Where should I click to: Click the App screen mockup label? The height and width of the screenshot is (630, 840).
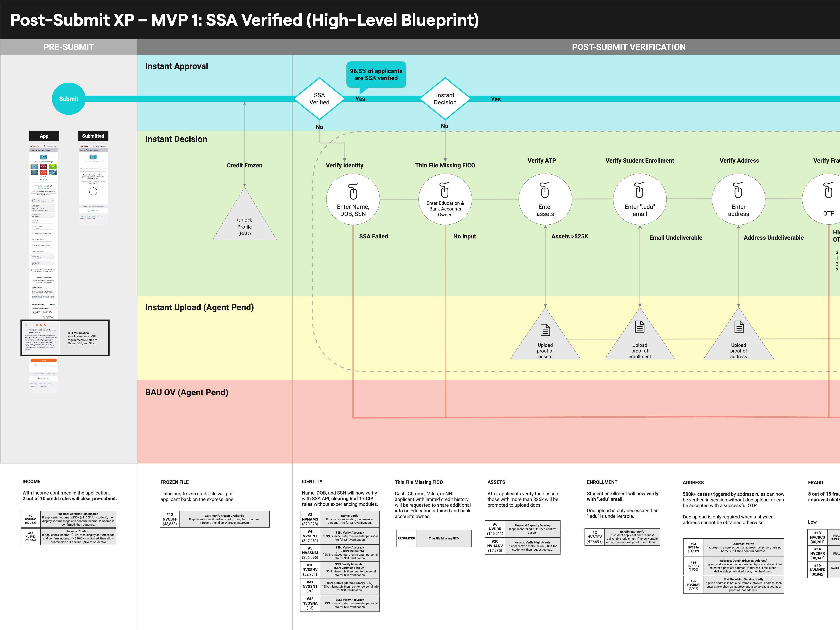(x=44, y=136)
